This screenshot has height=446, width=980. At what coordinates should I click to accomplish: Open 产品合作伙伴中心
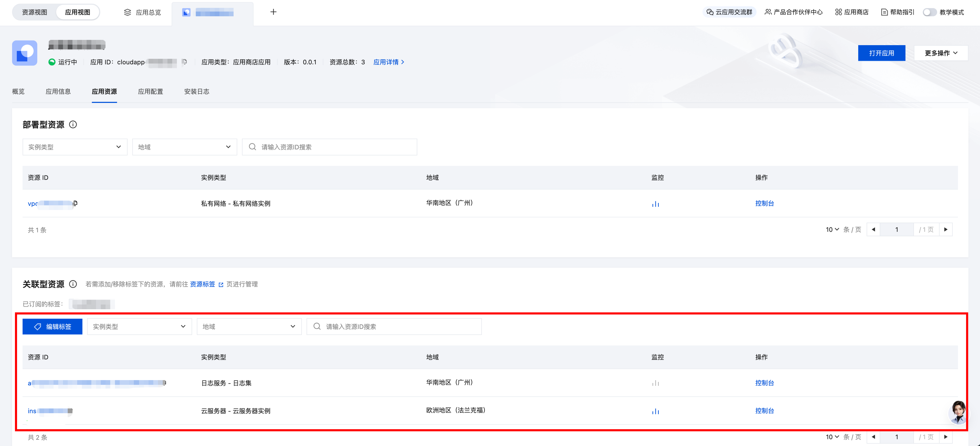click(794, 12)
